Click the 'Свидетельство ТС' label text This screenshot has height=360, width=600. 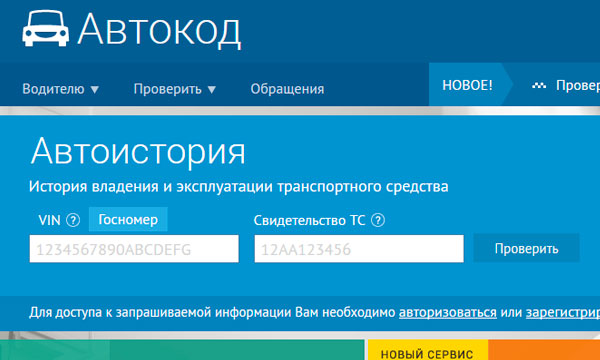pos(309,220)
